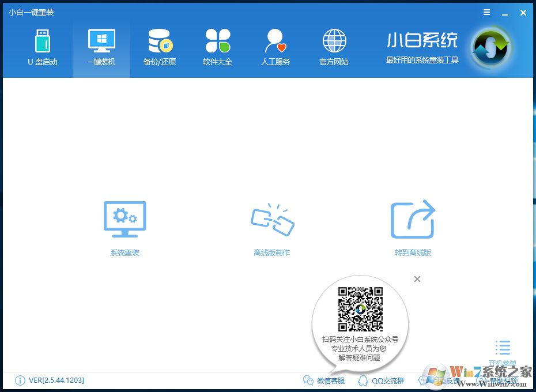The height and width of the screenshot is (392, 536).
Task: Open the 软件大全 software collection icon
Action: coord(217,46)
